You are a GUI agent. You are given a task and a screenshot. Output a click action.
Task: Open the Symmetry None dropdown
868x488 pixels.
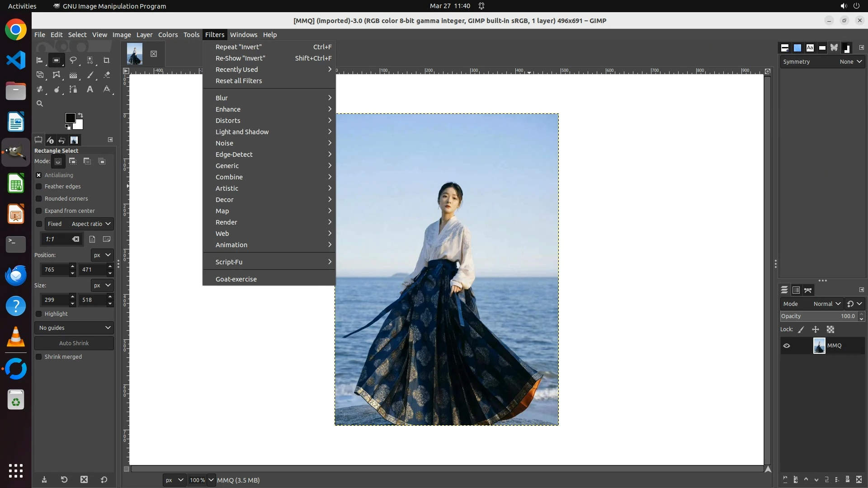coord(851,61)
